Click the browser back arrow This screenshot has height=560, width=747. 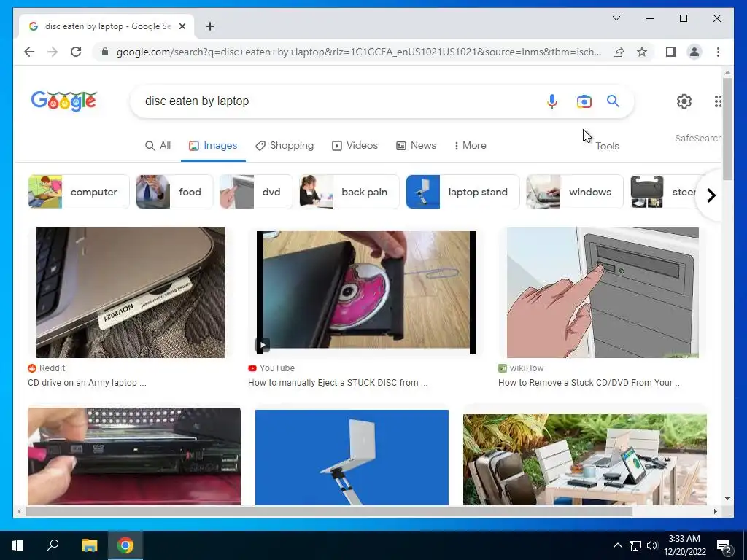(x=29, y=52)
